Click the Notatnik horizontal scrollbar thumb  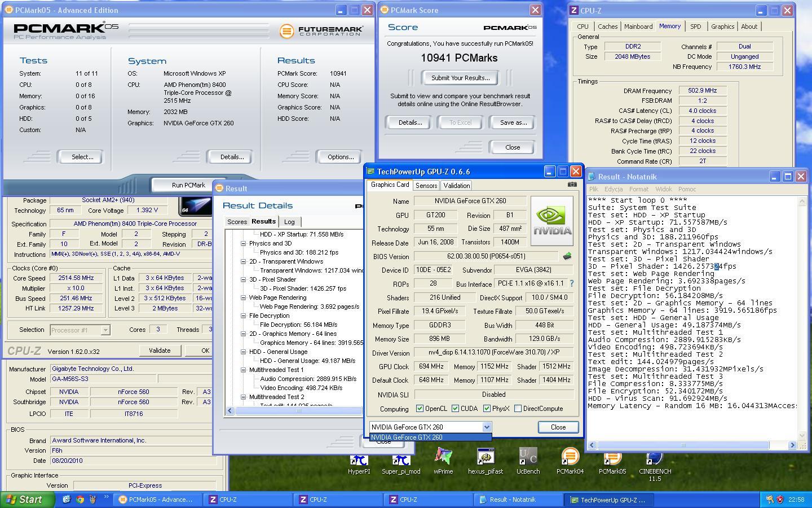pos(683,445)
